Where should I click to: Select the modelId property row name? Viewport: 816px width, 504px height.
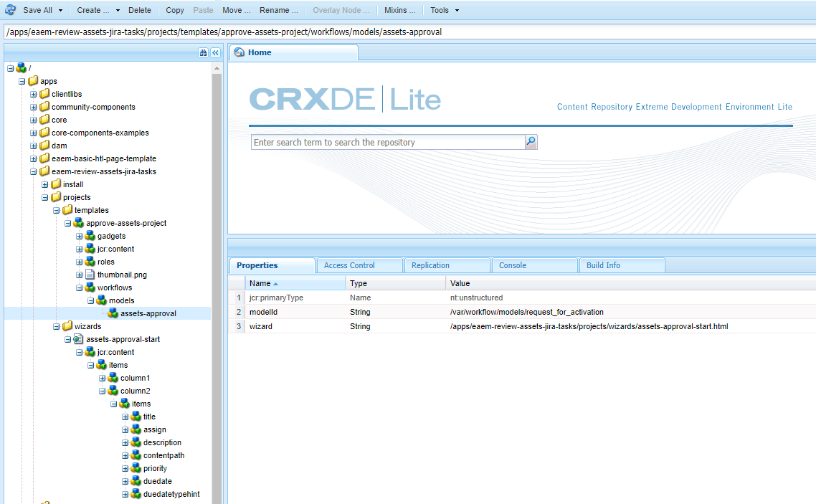[263, 312]
